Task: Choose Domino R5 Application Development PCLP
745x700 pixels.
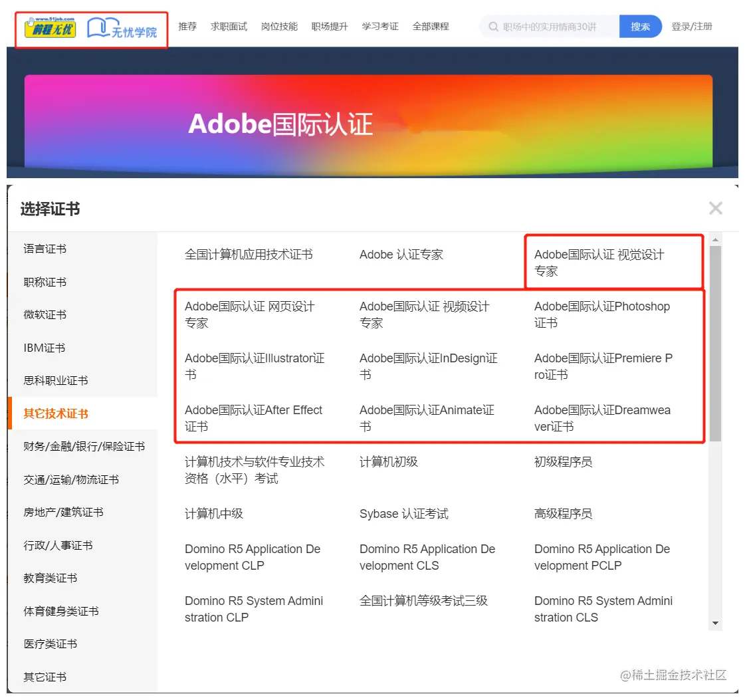Action: 603,557
